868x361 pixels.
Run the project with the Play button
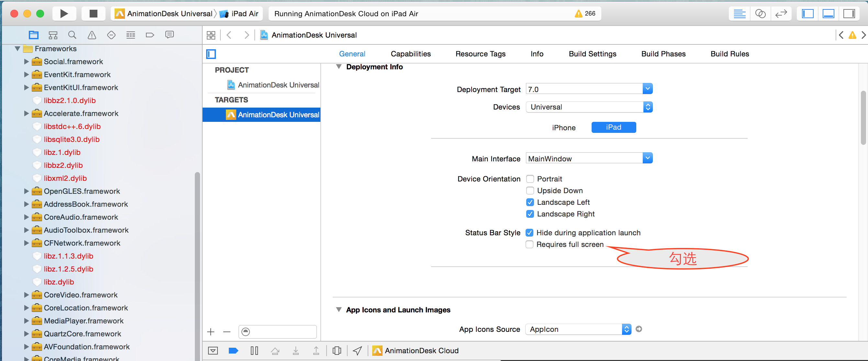pyautogui.click(x=64, y=14)
